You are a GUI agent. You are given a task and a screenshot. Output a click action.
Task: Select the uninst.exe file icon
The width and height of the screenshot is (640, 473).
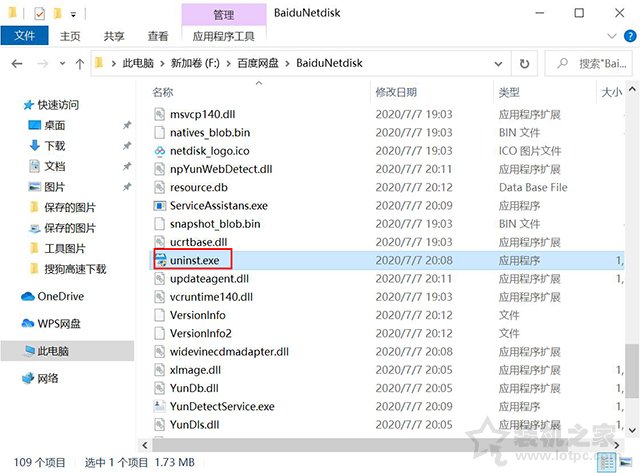tap(160, 260)
